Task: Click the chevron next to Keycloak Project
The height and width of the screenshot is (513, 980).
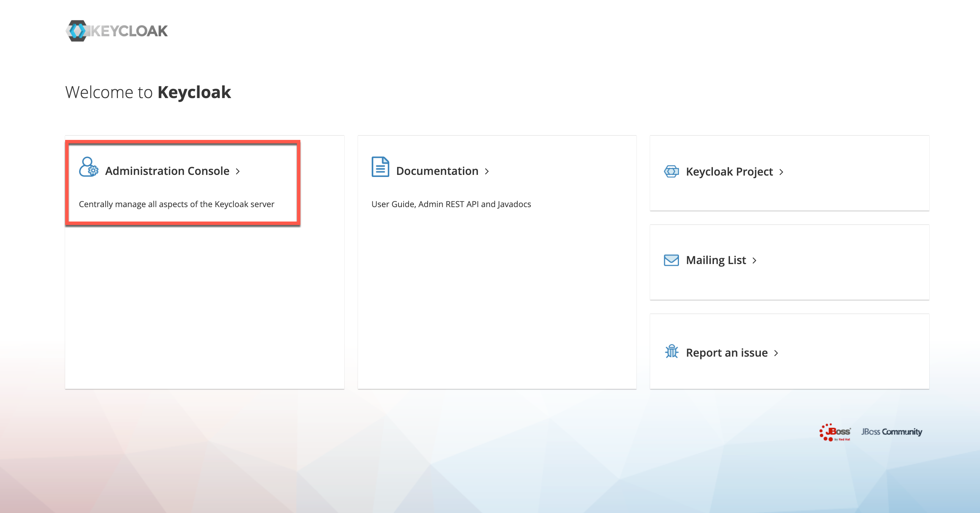Action: point(781,172)
